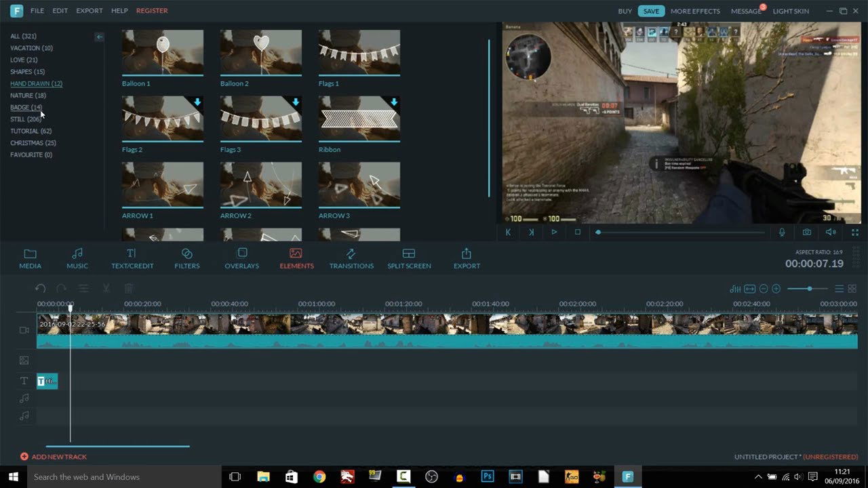The height and width of the screenshot is (488, 868).
Task: Open the Music library tab
Action: tap(77, 258)
